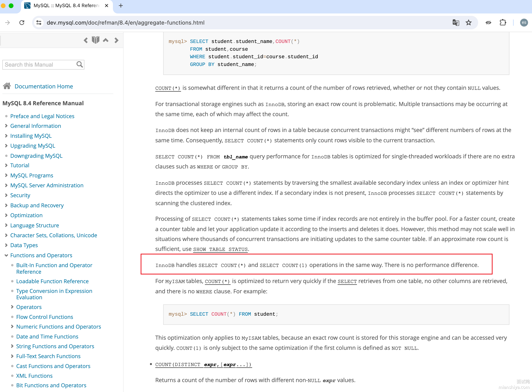Switch to the MySQL 8.4 Reference tab

point(66,6)
